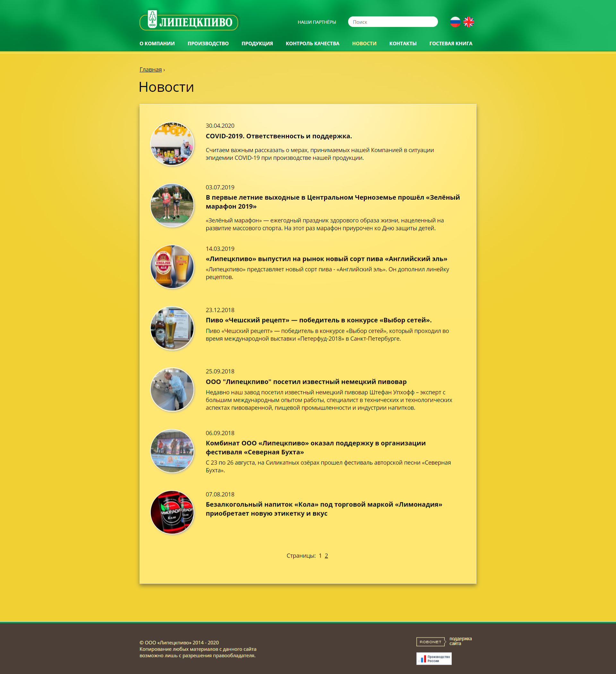
Task: Focus the Поиск search field
Action: click(393, 22)
